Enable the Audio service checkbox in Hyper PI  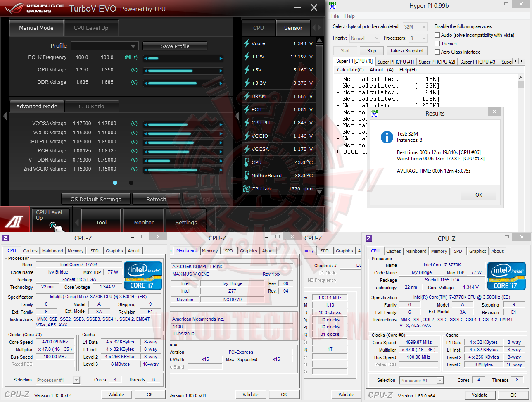point(437,35)
